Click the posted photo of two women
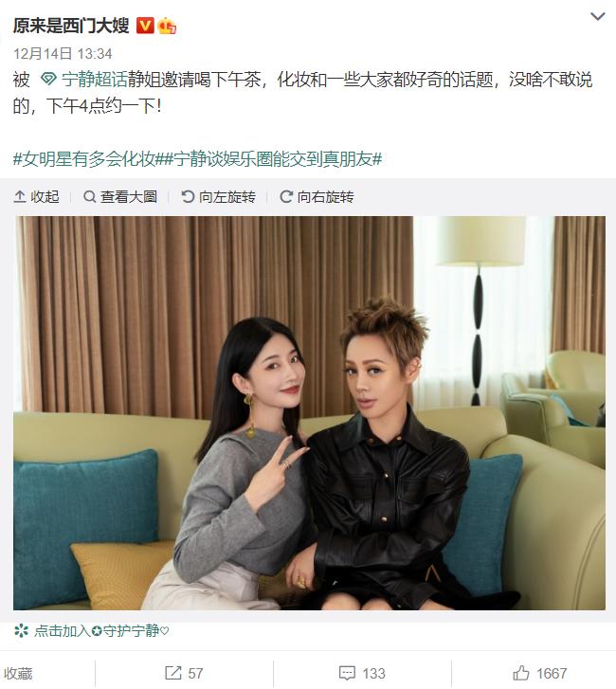The image size is (616, 689). [309, 412]
